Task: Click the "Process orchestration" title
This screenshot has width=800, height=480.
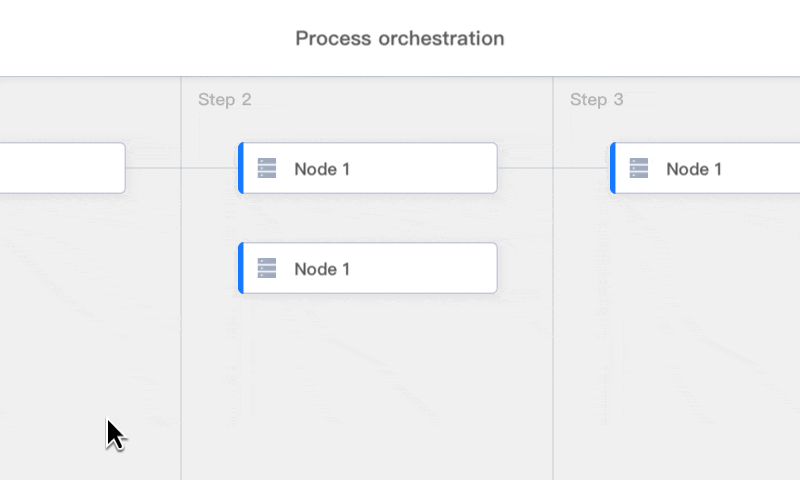Action: [x=400, y=39]
